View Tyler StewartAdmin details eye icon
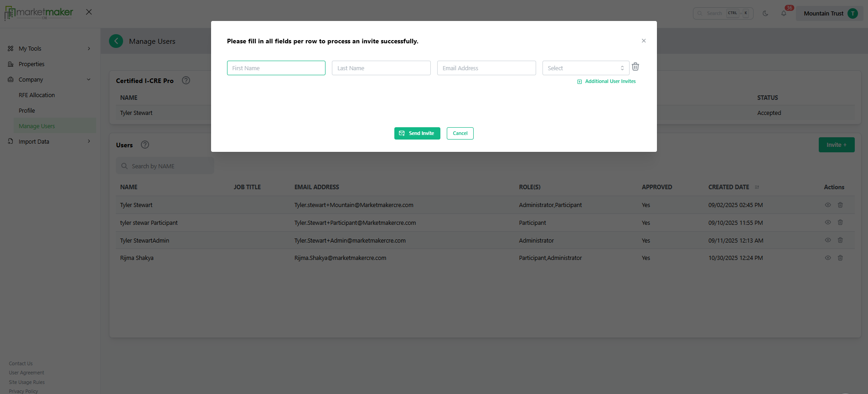Screen dimensions: 868x394 [x=828, y=240]
